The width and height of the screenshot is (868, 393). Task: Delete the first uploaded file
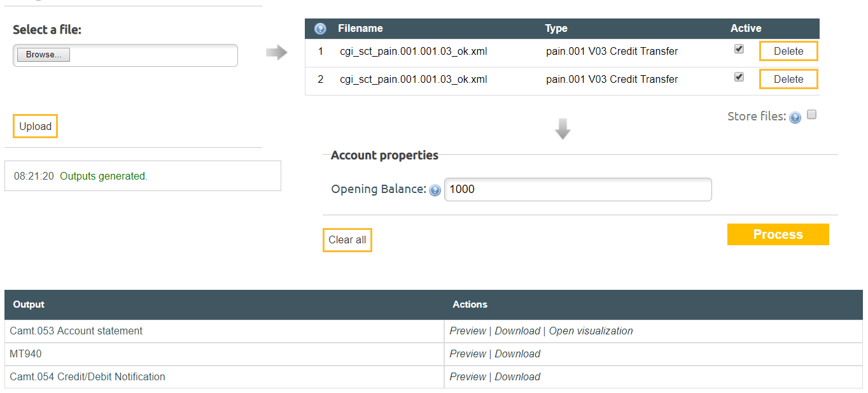point(788,51)
